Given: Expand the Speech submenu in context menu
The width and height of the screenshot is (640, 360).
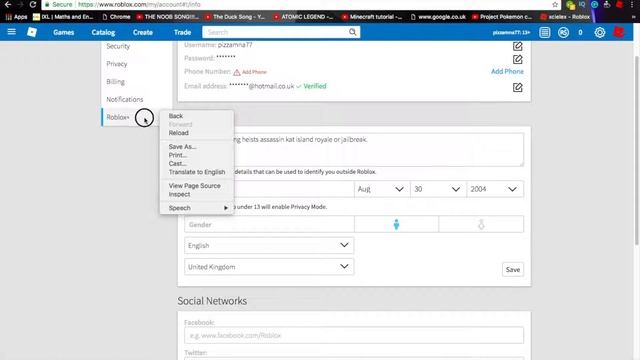Looking at the screenshot, I should [x=197, y=208].
